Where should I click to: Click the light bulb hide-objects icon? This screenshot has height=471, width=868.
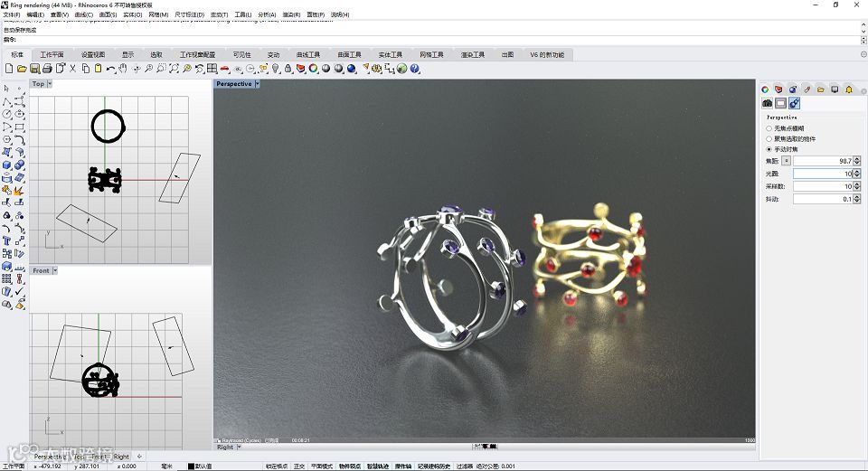(x=276, y=69)
